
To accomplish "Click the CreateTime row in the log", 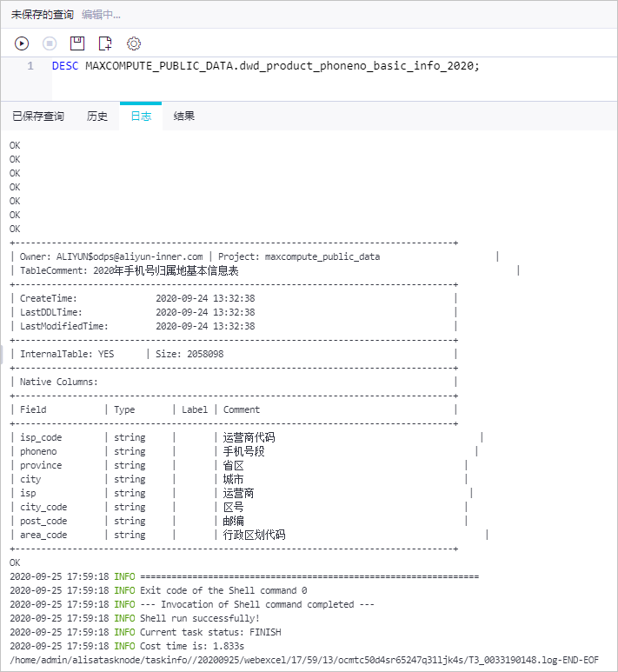I will tap(137, 298).
